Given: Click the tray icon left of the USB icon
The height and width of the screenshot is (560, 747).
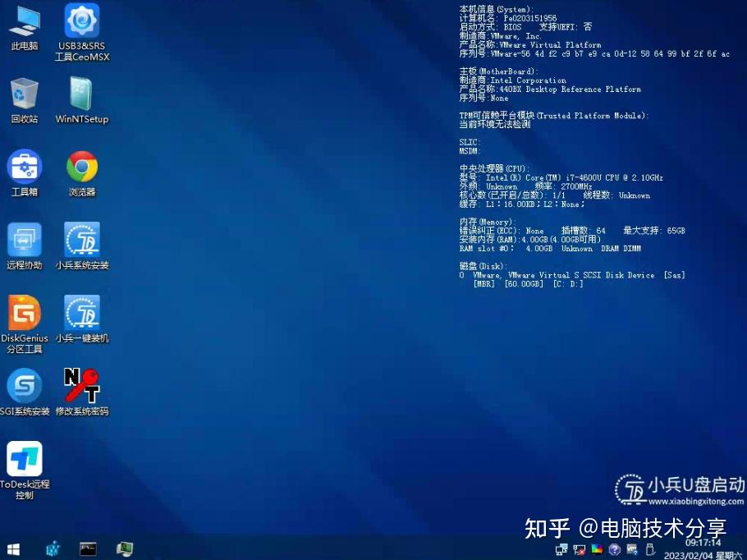Looking at the screenshot, I should coord(632,549).
